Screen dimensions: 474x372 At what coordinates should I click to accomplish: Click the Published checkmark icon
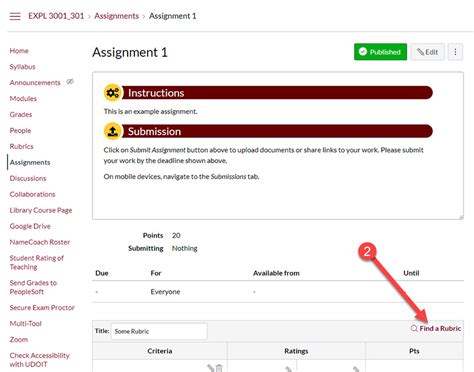pos(363,52)
